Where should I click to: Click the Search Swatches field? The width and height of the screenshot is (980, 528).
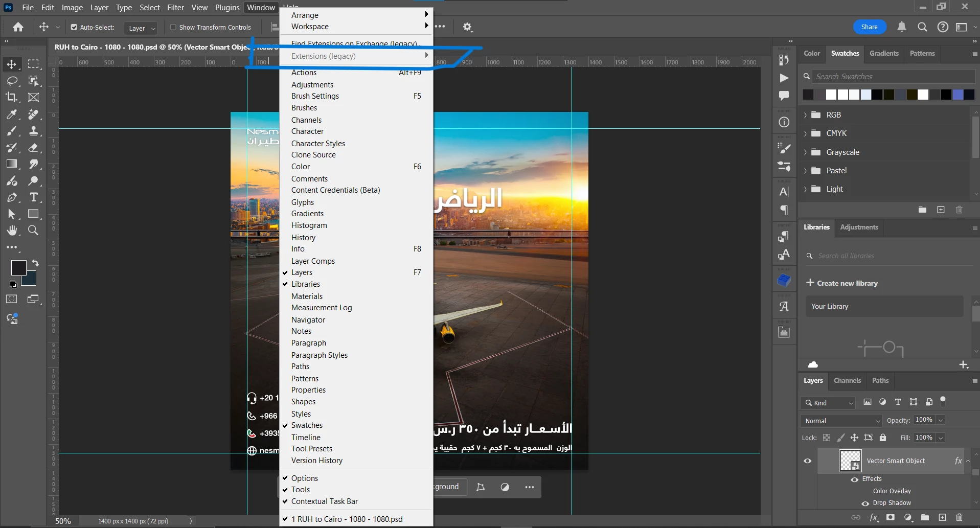click(x=895, y=77)
